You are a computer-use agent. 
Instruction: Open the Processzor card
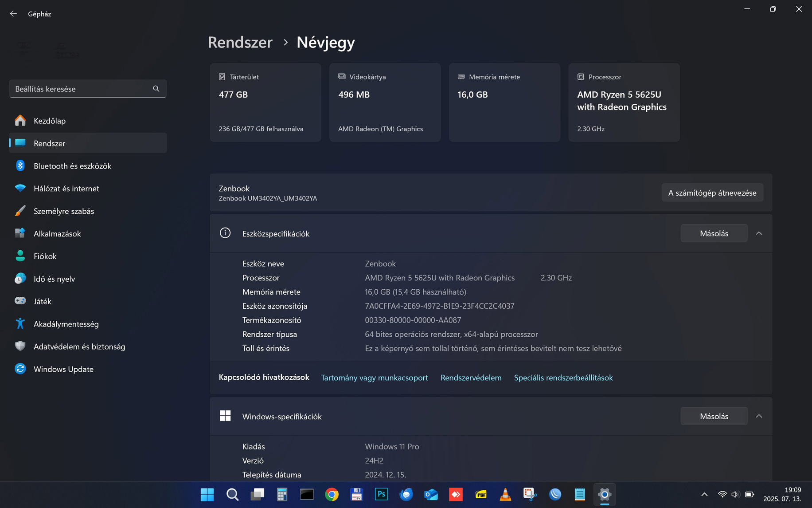point(624,102)
